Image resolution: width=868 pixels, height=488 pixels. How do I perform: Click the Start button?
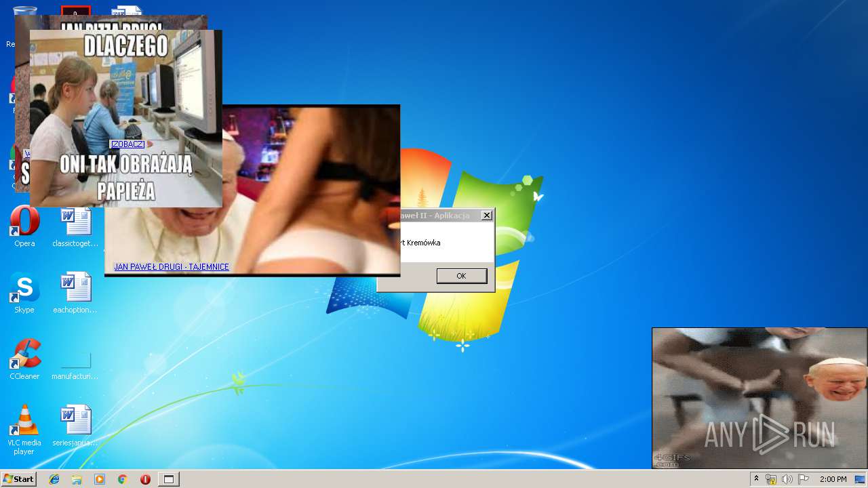tap(19, 479)
